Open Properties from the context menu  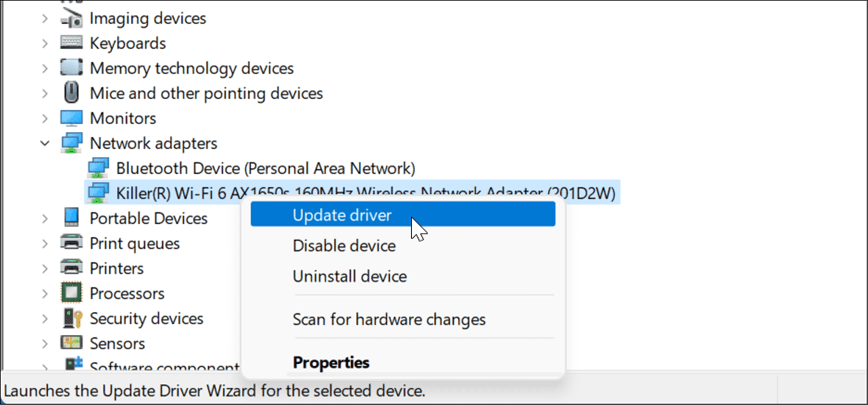[x=331, y=362]
